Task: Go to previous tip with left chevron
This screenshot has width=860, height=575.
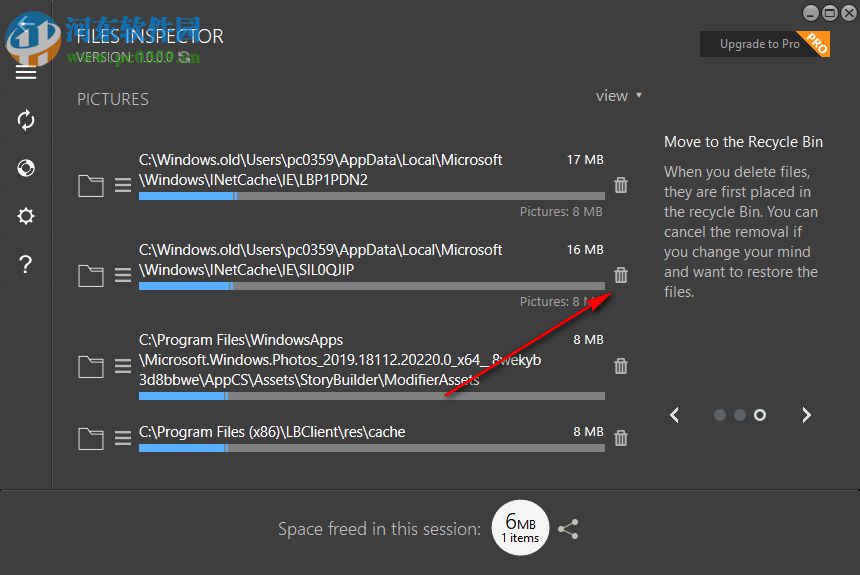Action: 675,415
